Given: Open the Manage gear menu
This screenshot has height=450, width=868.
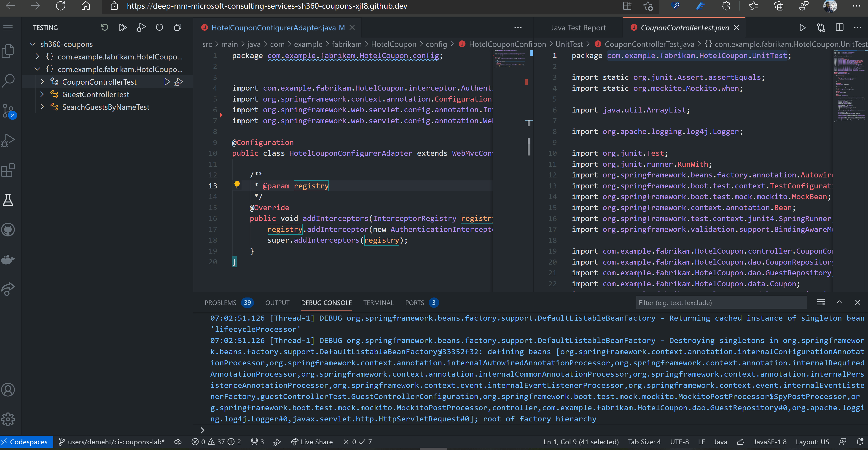Looking at the screenshot, I should pyautogui.click(x=8, y=419).
